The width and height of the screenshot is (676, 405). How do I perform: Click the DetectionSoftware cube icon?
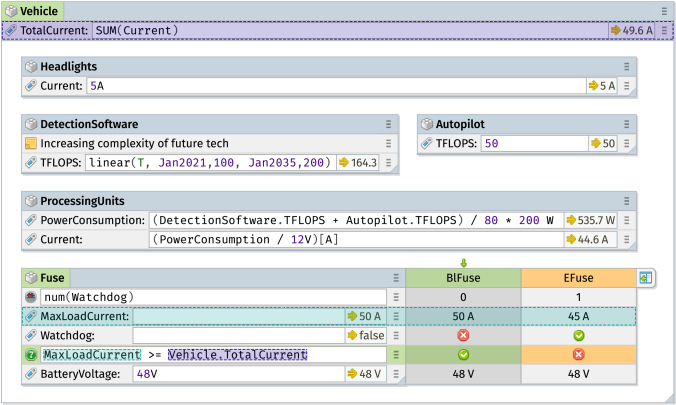(31, 124)
